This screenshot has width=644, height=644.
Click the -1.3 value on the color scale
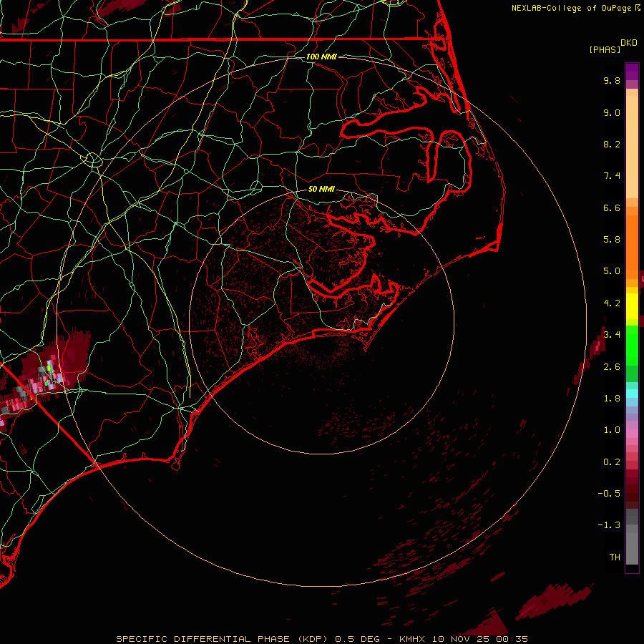[x=609, y=525]
